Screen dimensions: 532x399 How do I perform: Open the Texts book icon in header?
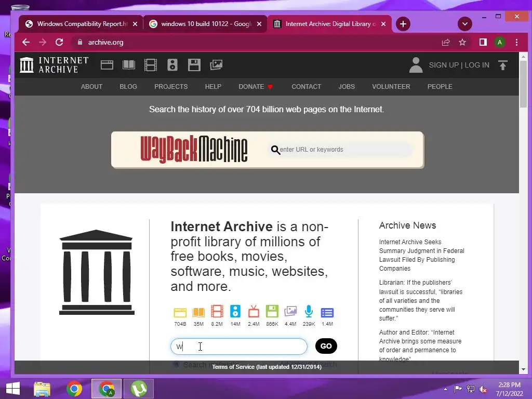(129, 65)
